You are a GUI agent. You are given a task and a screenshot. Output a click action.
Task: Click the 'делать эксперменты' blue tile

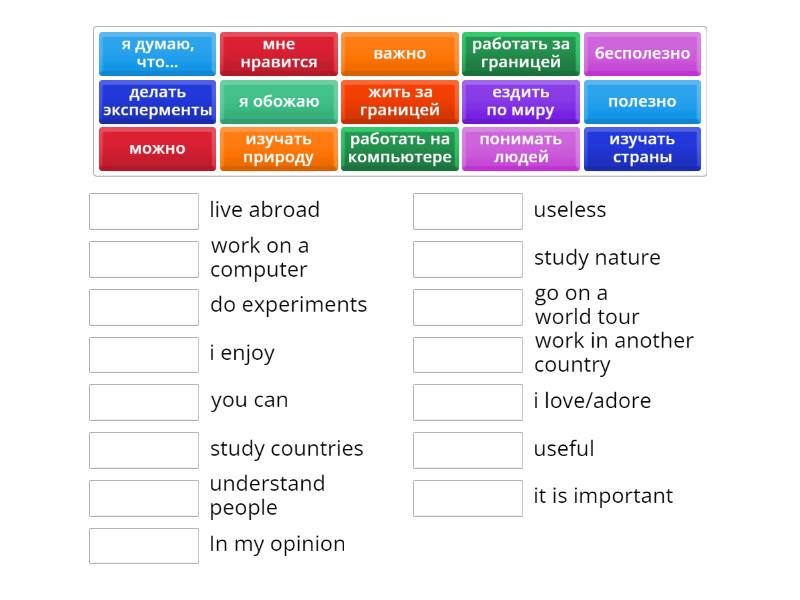[157, 102]
